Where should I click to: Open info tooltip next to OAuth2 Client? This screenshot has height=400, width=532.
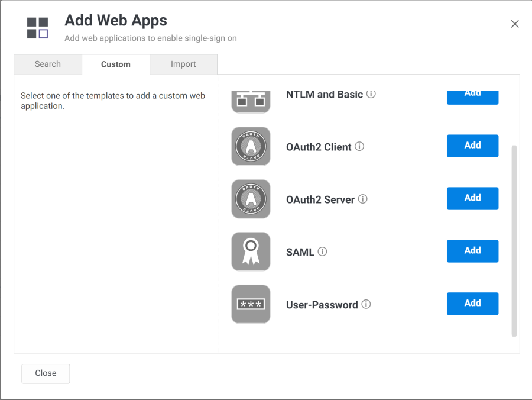click(x=359, y=146)
